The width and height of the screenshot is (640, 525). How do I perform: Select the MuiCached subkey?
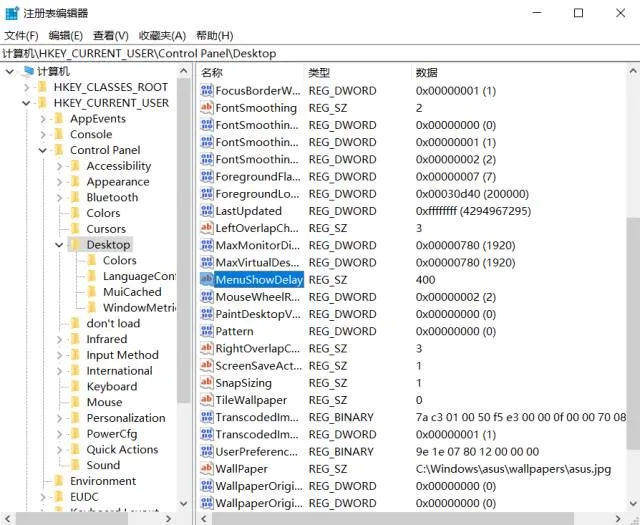coord(132,292)
